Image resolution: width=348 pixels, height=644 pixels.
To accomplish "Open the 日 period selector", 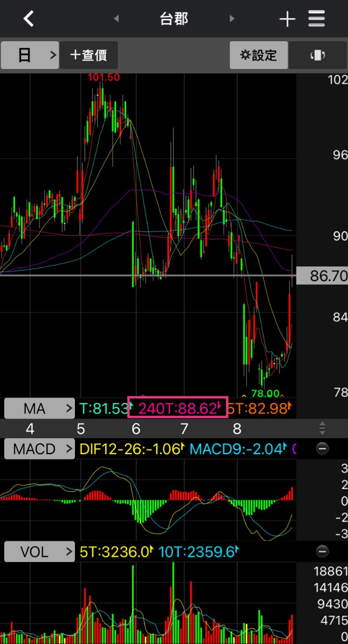I will (x=30, y=55).
